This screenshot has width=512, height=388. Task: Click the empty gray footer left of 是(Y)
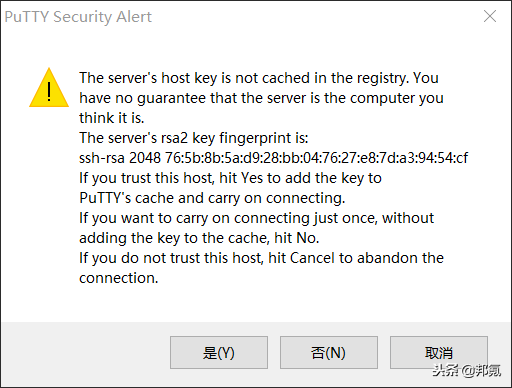tap(85, 352)
